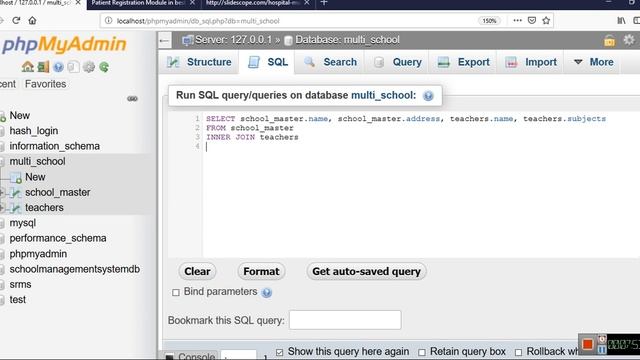This screenshot has height=360, width=640.
Task: Open a new browser tab
Action: (324, 3)
